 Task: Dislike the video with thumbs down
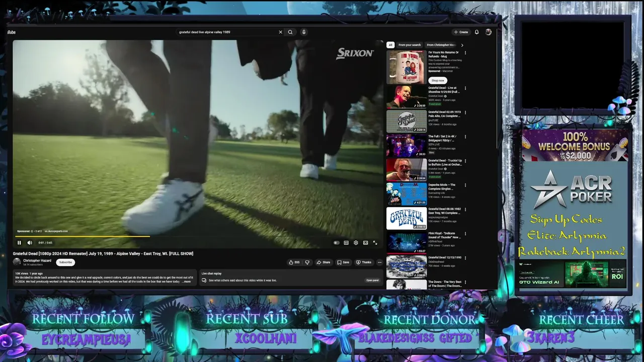pos(307,262)
